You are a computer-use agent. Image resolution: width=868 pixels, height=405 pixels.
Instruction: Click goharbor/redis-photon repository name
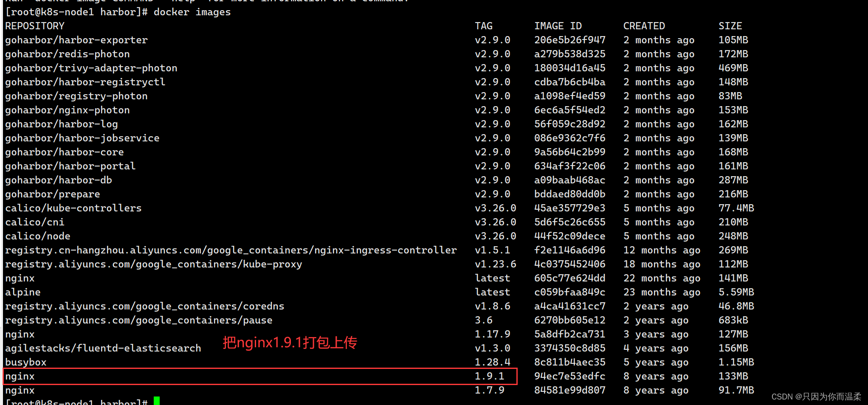click(68, 54)
